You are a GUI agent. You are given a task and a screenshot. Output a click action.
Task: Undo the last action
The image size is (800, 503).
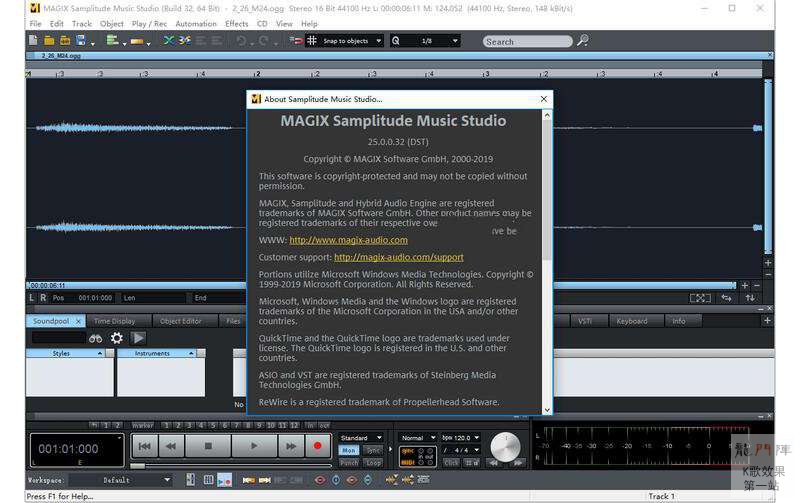click(241, 41)
